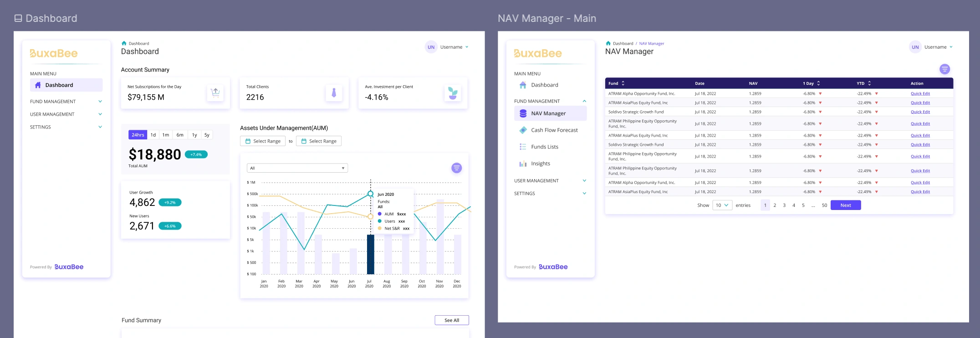Viewport: 980px width, 338px height.
Task: Click the Funds Lists list icon
Action: [523, 147]
